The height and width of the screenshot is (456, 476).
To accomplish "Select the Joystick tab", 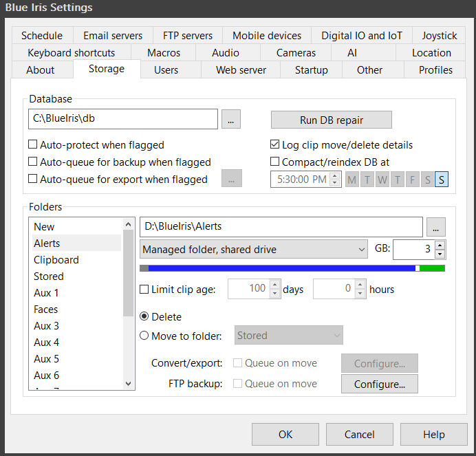I will (439, 36).
